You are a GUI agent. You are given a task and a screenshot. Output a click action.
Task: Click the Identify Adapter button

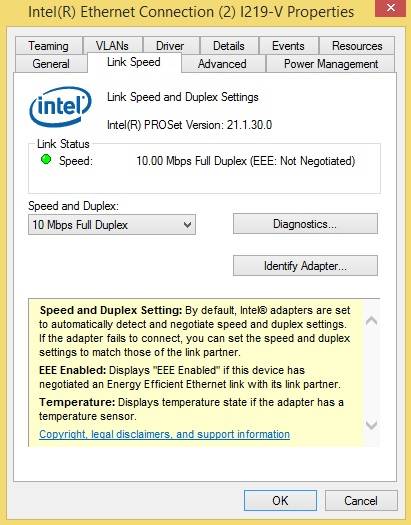click(305, 266)
